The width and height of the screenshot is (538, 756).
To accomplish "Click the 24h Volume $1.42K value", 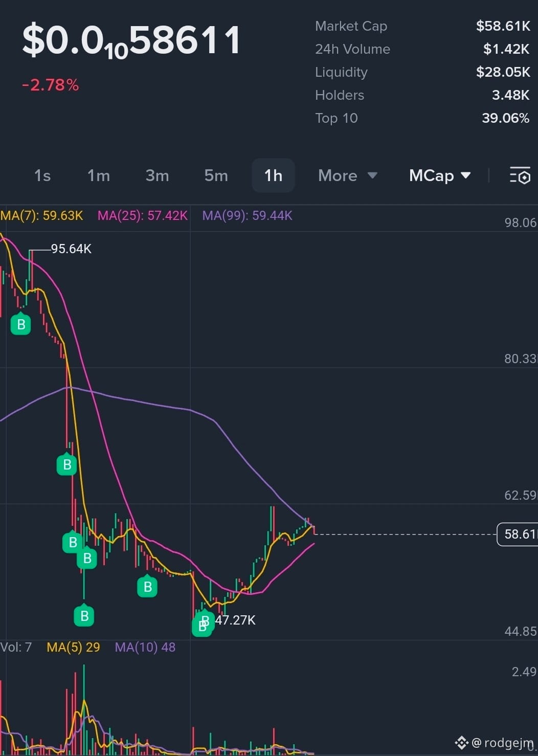I will (x=506, y=49).
